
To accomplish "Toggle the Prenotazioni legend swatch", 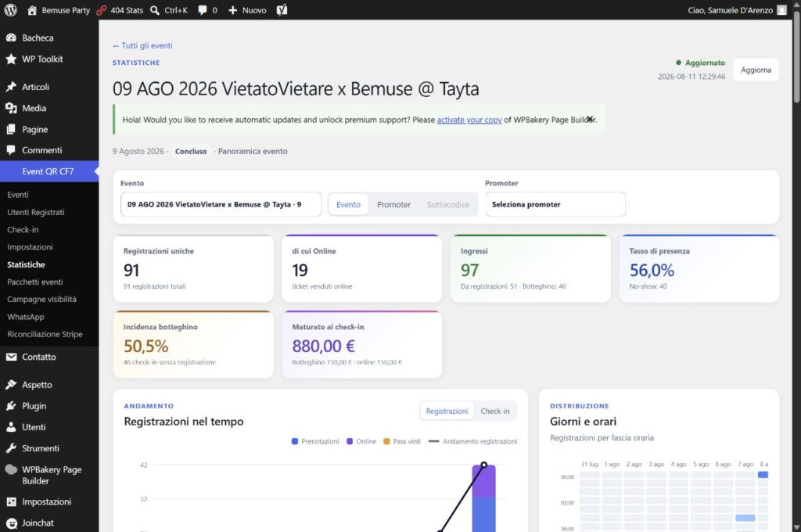I will pyautogui.click(x=295, y=441).
